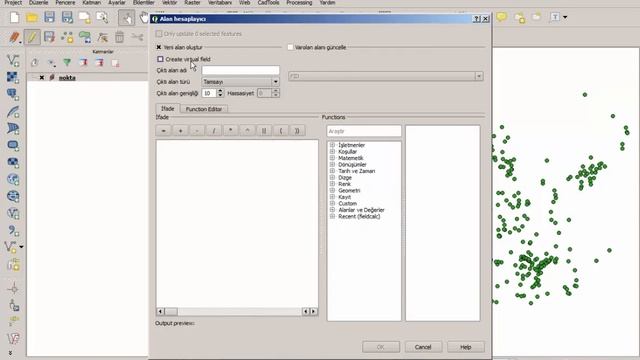Expand the Geometri function group
The width and height of the screenshot is (640, 360).
332,191
